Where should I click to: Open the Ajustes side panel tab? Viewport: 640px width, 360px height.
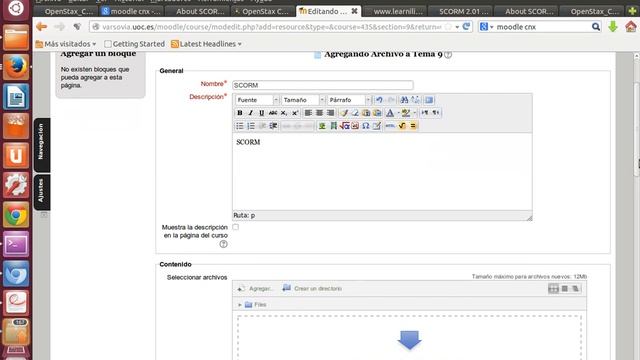42,192
